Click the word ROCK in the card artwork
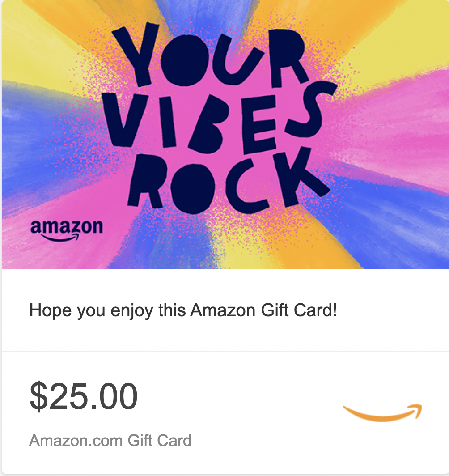This screenshot has height=476, width=449. 229,182
